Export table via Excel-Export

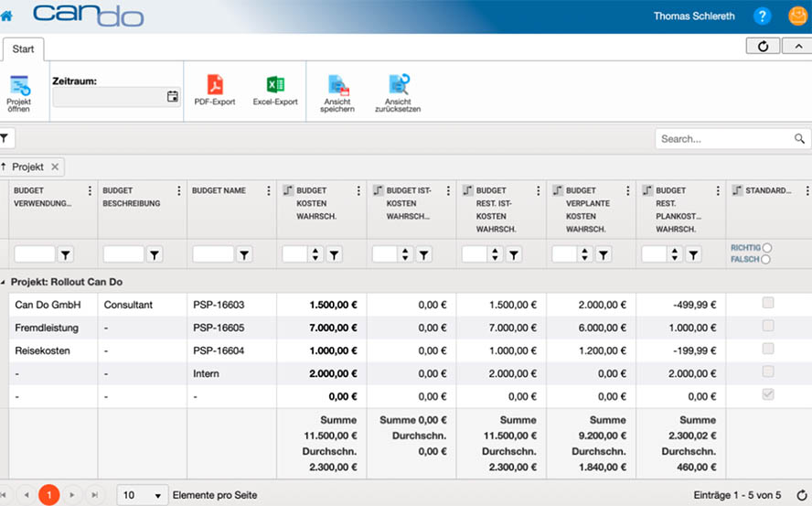pyautogui.click(x=275, y=91)
